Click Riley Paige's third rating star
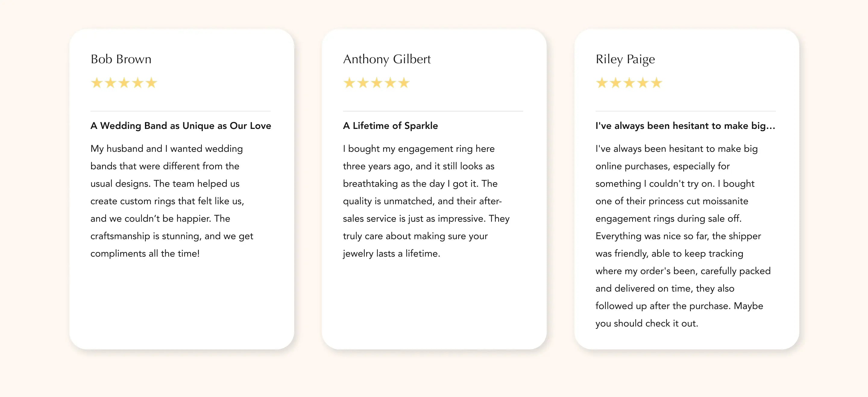This screenshot has width=868, height=397. [629, 83]
